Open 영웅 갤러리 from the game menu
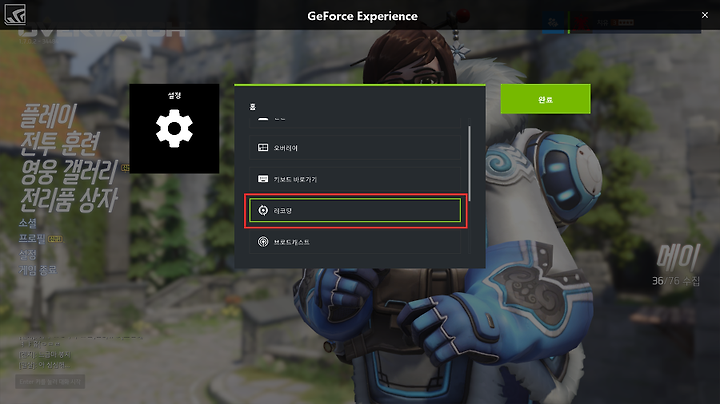The width and height of the screenshot is (720, 404). coord(69,172)
